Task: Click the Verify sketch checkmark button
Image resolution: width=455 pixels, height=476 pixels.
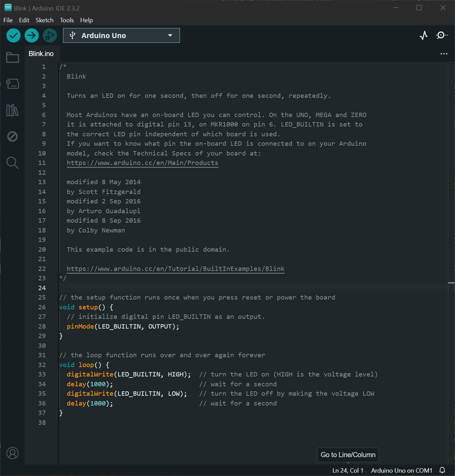Action: tap(13, 35)
